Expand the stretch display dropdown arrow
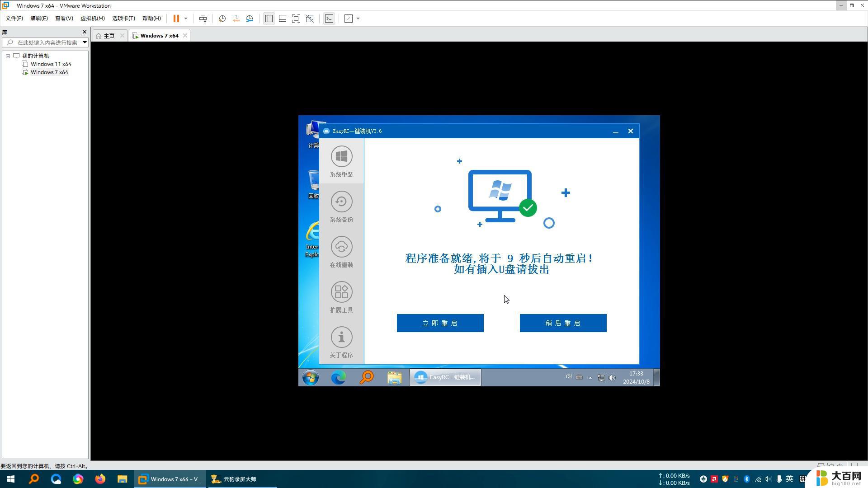Image resolution: width=868 pixels, height=488 pixels. tap(358, 19)
